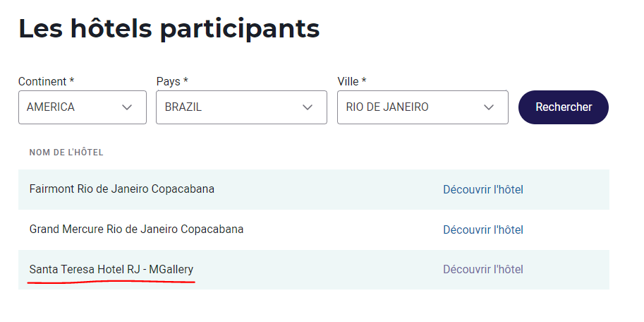Open Découvrir l'hôtel link for Fairmont Rio

[x=483, y=189]
